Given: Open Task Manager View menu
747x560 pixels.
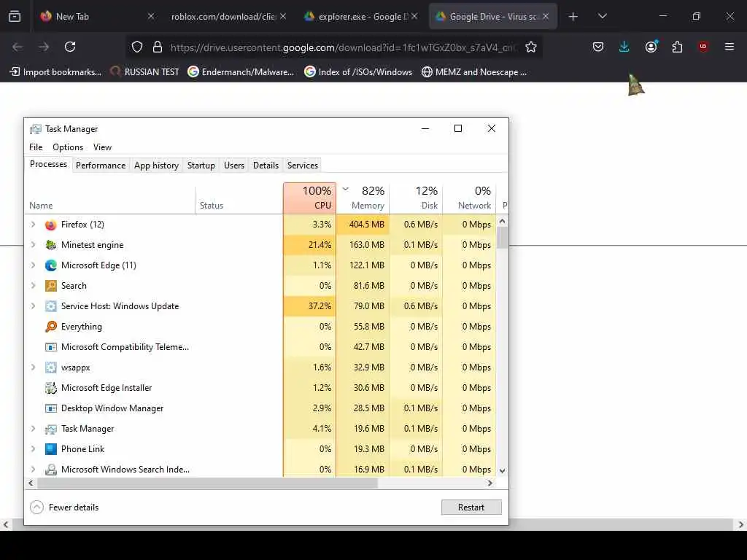Looking at the screenshot, I should pos(102,147).
